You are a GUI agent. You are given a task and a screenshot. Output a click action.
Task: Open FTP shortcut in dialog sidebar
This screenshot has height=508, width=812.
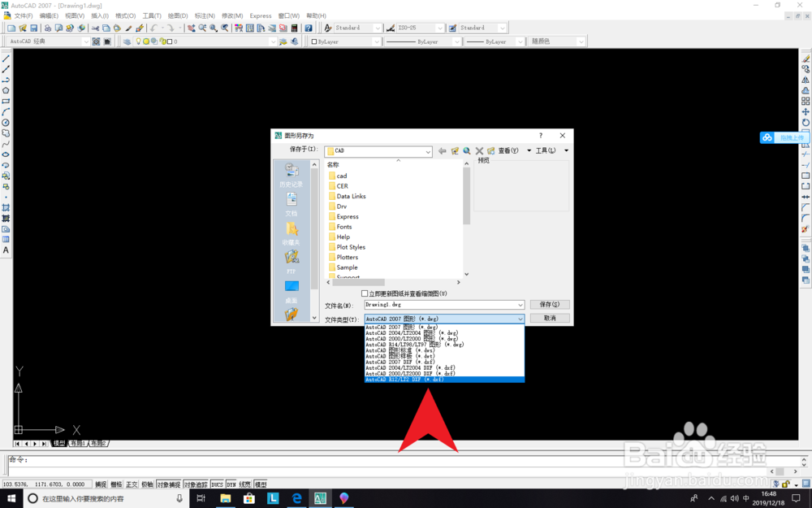pyautogui.click(x=292, y=262)
